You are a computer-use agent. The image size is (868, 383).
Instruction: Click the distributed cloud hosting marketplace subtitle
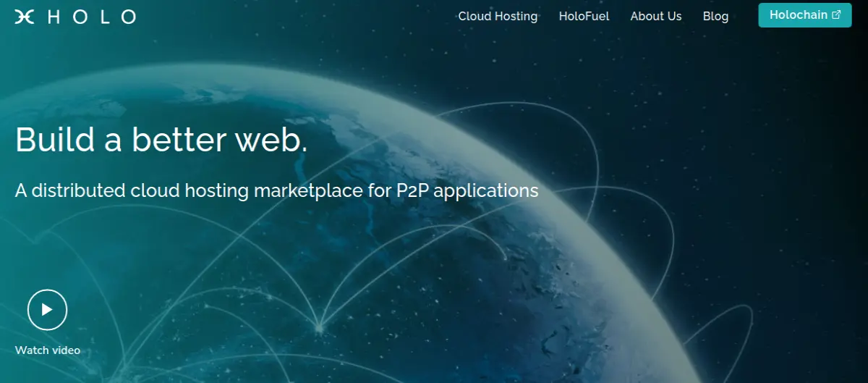(277, 190)
